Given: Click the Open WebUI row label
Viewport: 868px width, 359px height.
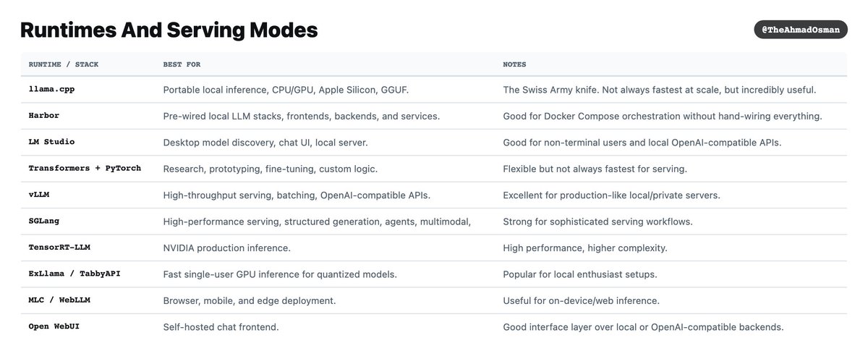Looking at the screenshot, I should click(x=54, y=327).
